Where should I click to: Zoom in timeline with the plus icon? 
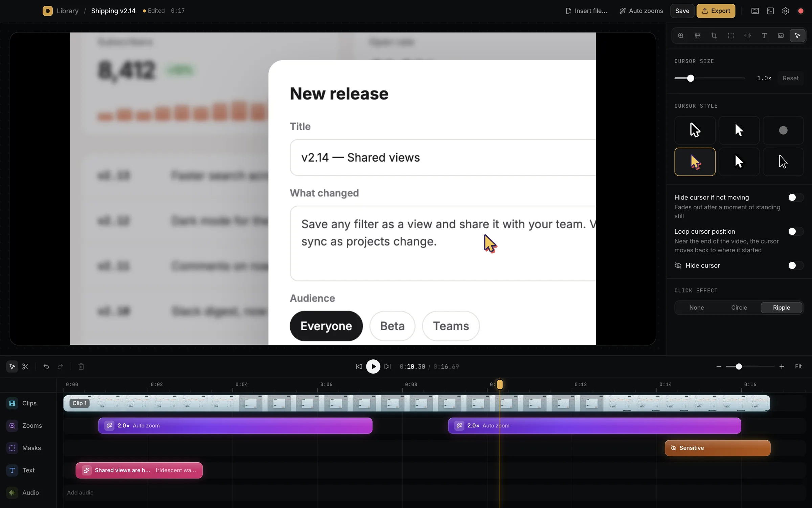(782, 366)
